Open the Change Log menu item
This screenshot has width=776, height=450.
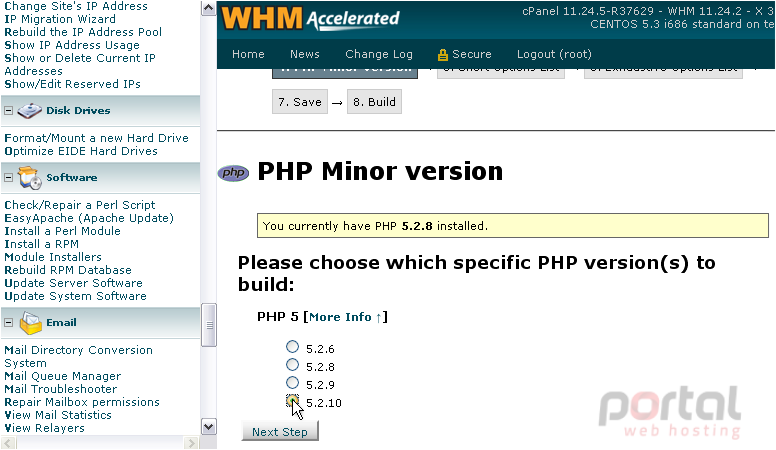[379, 54]
